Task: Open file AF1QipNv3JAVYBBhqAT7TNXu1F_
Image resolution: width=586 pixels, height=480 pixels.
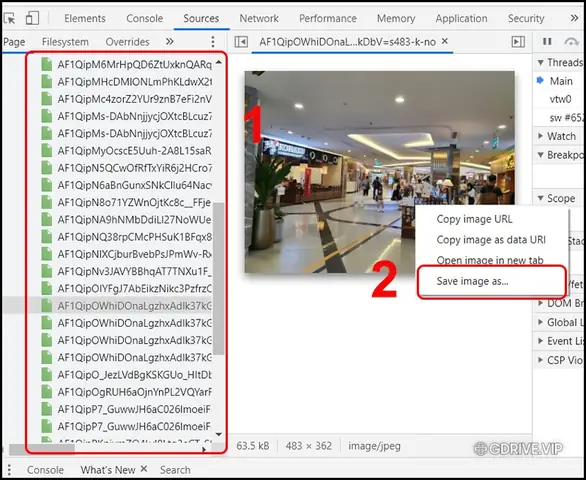Action: [135, 271]
